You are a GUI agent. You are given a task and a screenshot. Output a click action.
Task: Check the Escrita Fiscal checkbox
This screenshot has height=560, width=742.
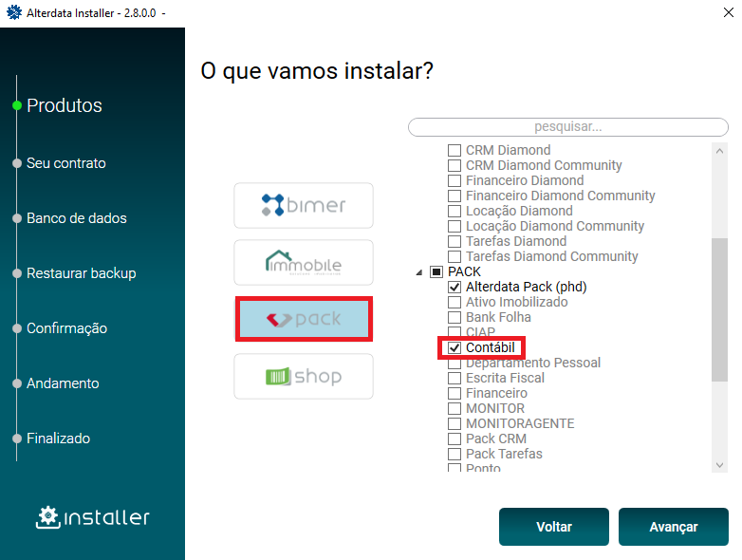454,378
